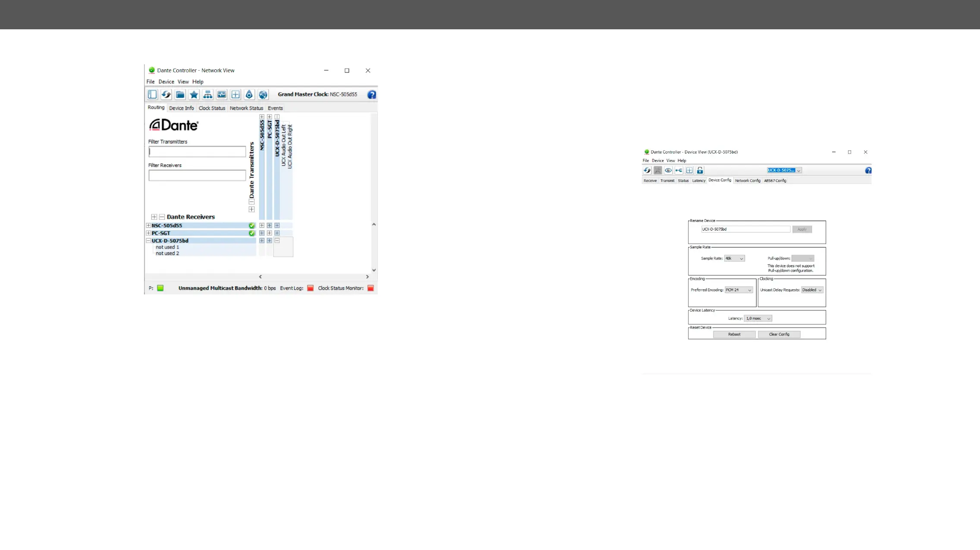Expand the NSC-505d55 transmitter column
The height and width of the screenshot is (550, 980).
point(262,117)
